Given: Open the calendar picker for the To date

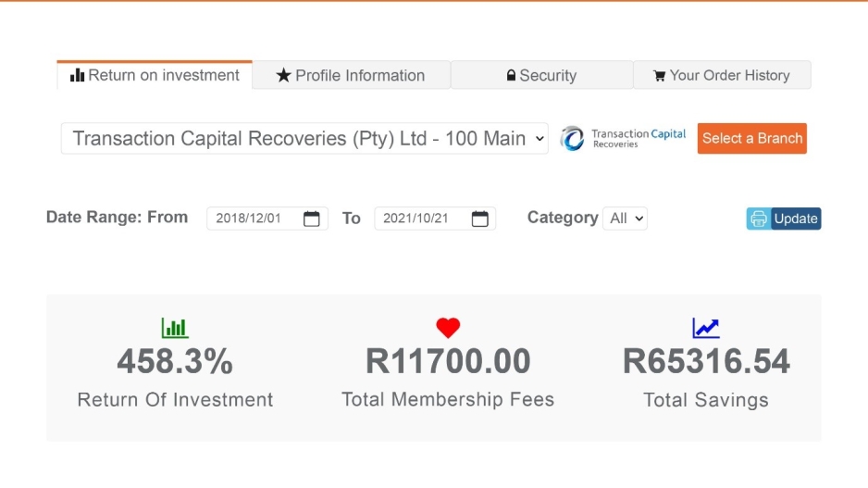Looking at the screenshot, I should pyautogui.click(x=479, y=219).
